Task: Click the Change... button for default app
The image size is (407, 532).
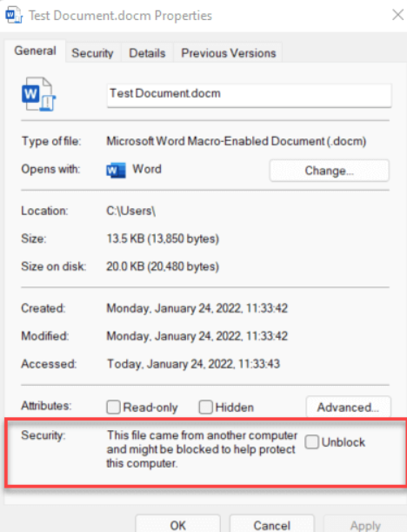Action: pos(329,171)
